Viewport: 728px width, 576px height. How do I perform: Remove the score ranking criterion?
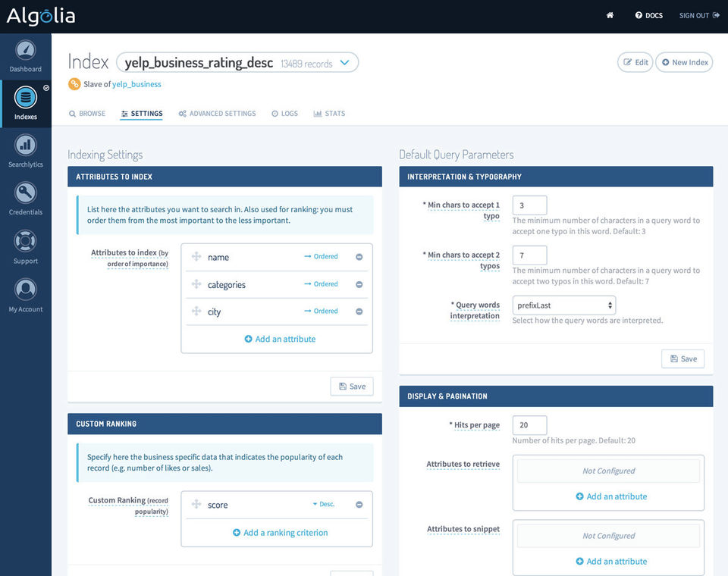pyautogui.click(x=359, y=505)
